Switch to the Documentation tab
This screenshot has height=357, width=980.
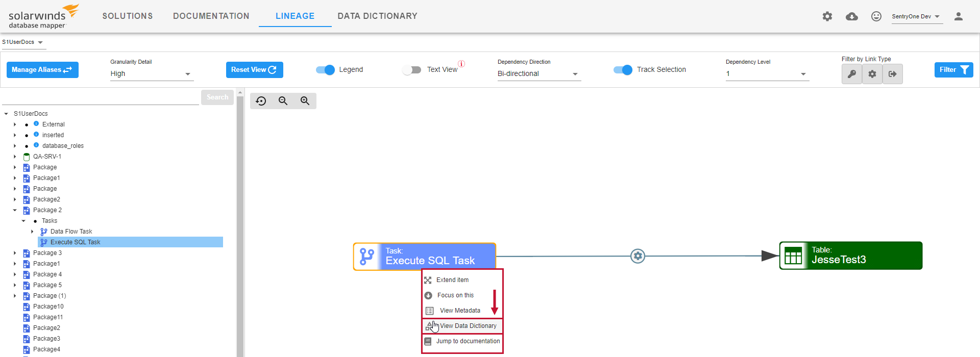(x=211, y=16)
